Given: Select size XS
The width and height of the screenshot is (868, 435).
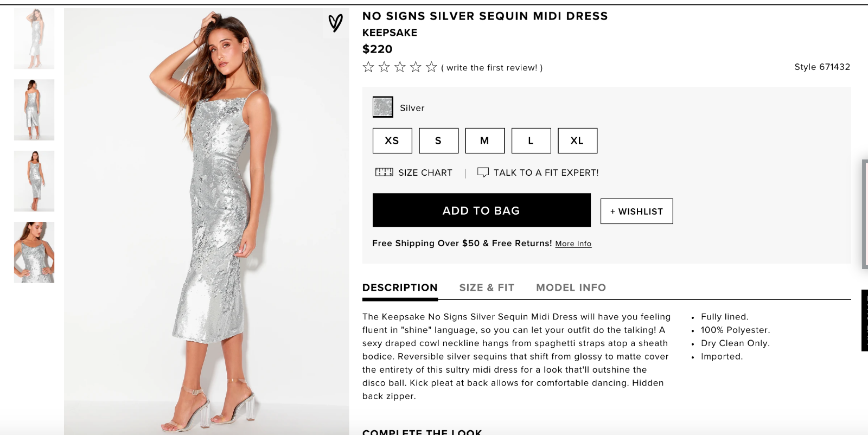Looking at the screenshot, I should pos(392,141).
